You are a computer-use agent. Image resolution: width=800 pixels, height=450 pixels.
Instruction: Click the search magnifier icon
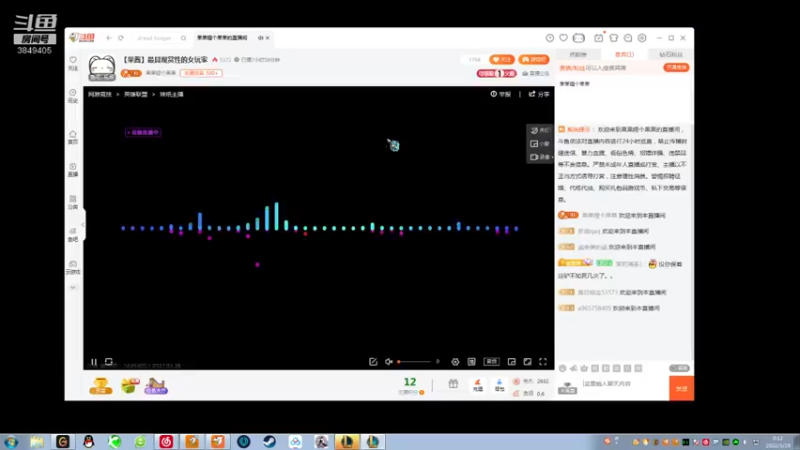coord(184,38)
